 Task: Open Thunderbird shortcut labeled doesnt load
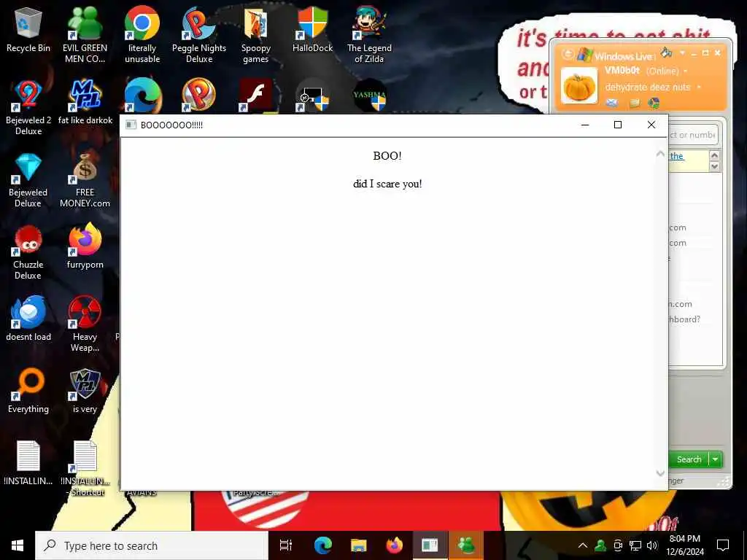[28, 318]
